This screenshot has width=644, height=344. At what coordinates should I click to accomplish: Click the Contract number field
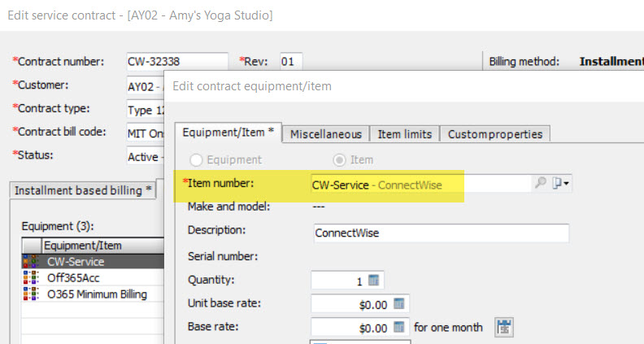(x=176, y=62)
